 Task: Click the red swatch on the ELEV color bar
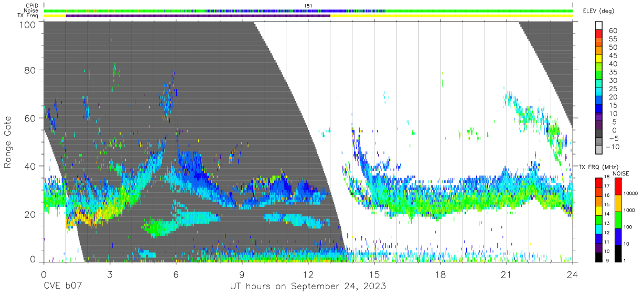(599, 34)
